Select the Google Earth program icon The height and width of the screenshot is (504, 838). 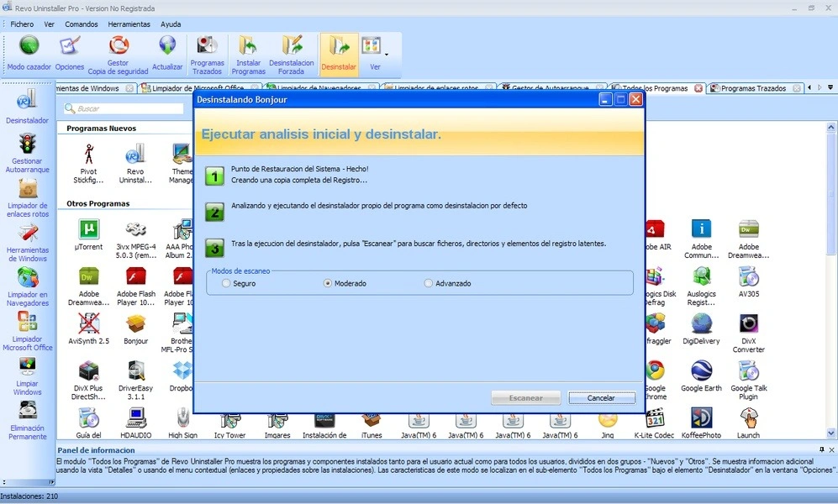[x=701, y=375]
